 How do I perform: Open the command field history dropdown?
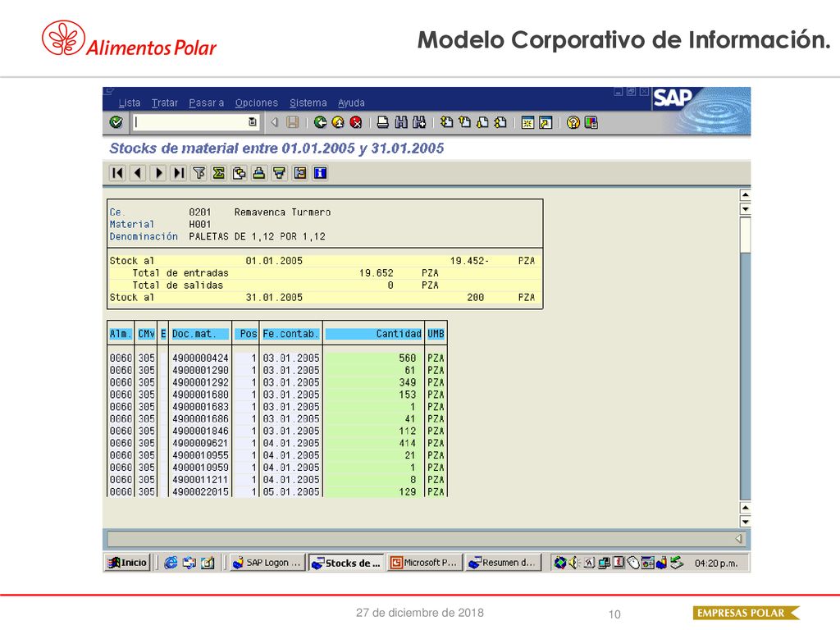253,122
